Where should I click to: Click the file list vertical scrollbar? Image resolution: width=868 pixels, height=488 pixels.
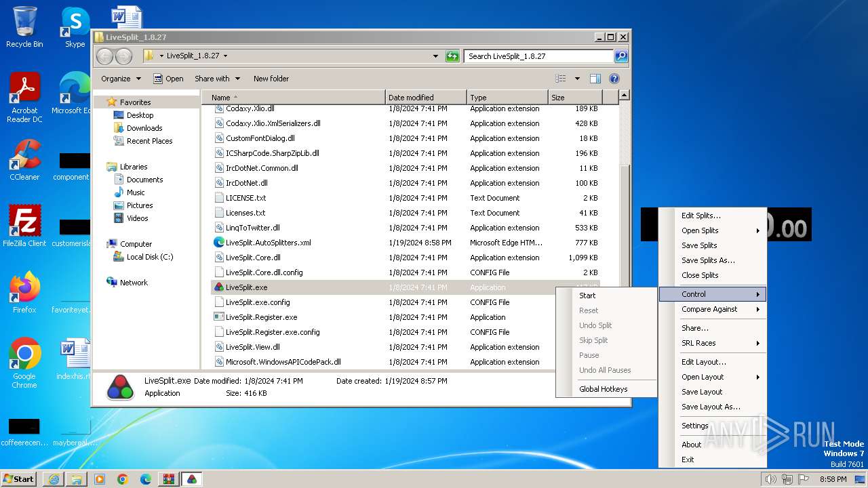[625, 230]
